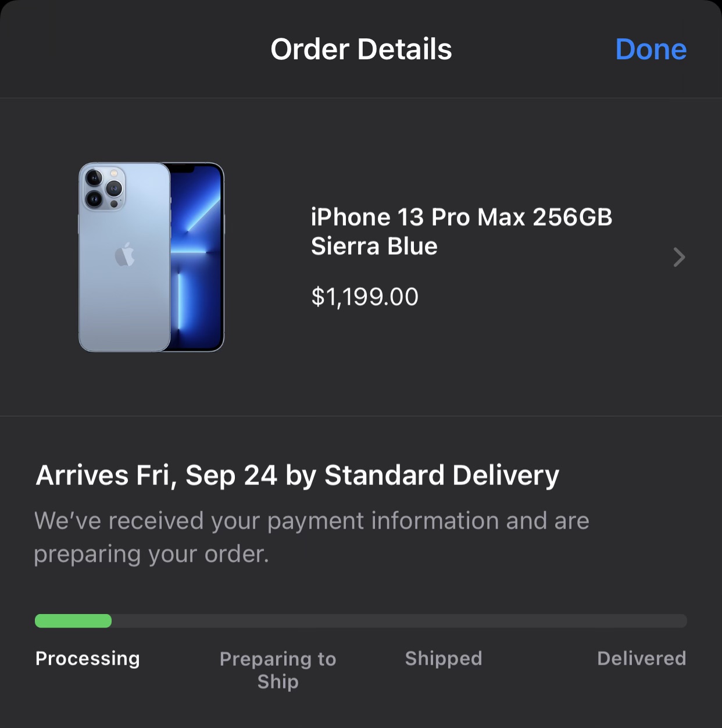Tap the preparing your order text line
The image size is (722, 728).
152,555
